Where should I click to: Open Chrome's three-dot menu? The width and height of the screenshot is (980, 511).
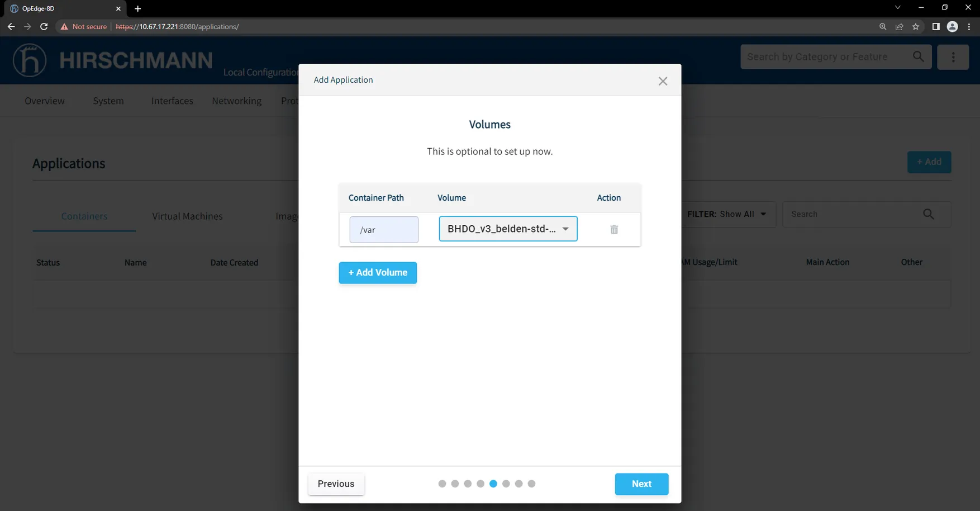[969, 26]
